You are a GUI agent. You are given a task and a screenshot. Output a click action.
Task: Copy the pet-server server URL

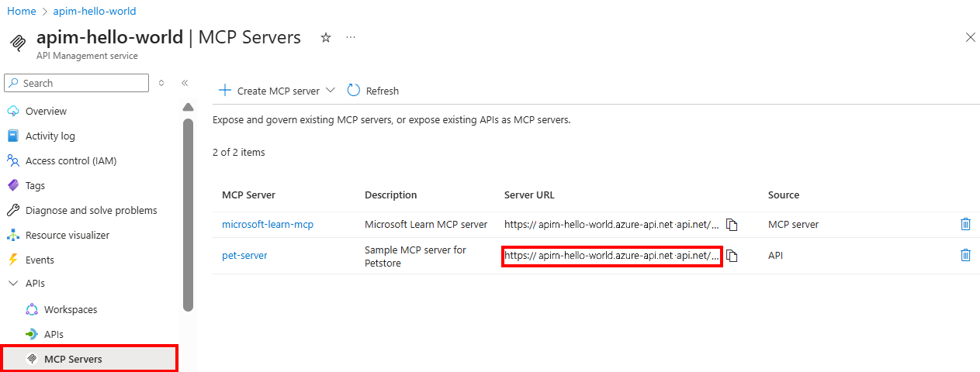point(731,256)
